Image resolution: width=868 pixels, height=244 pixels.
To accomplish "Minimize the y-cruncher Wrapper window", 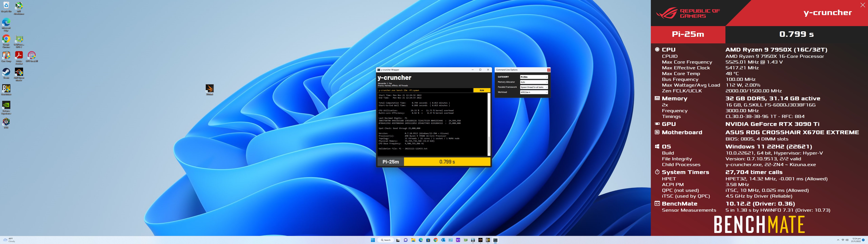I will [x=472, y=70].
